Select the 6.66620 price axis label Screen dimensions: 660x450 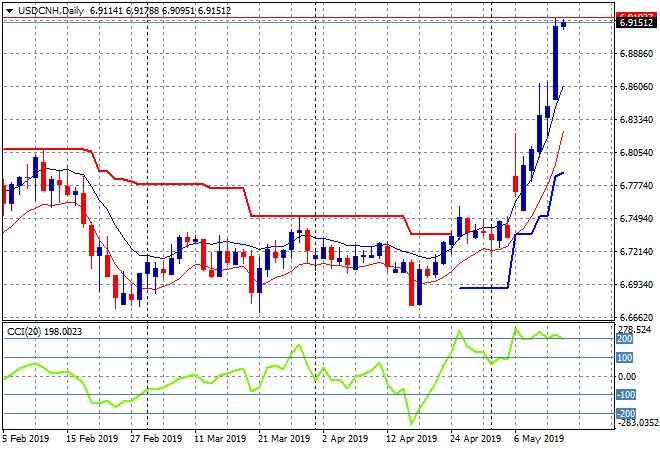pos(636,317)
